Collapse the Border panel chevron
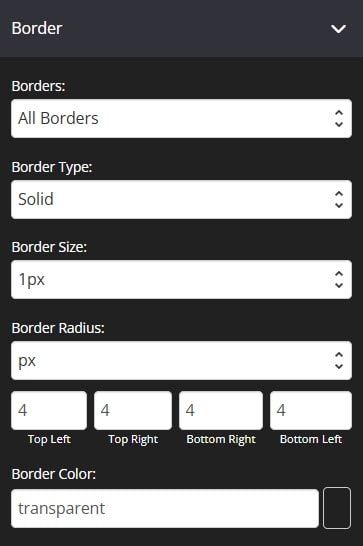This screenshot has height=546, width=363. point(338,29)
